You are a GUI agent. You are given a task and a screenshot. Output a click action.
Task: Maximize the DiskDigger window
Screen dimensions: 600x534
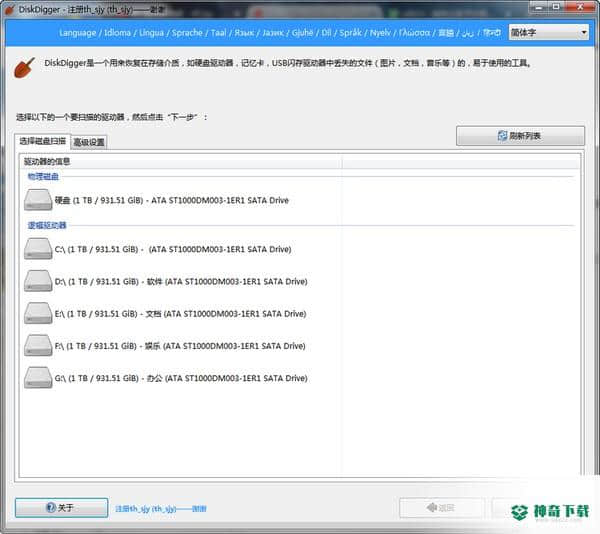pos(557,7)
